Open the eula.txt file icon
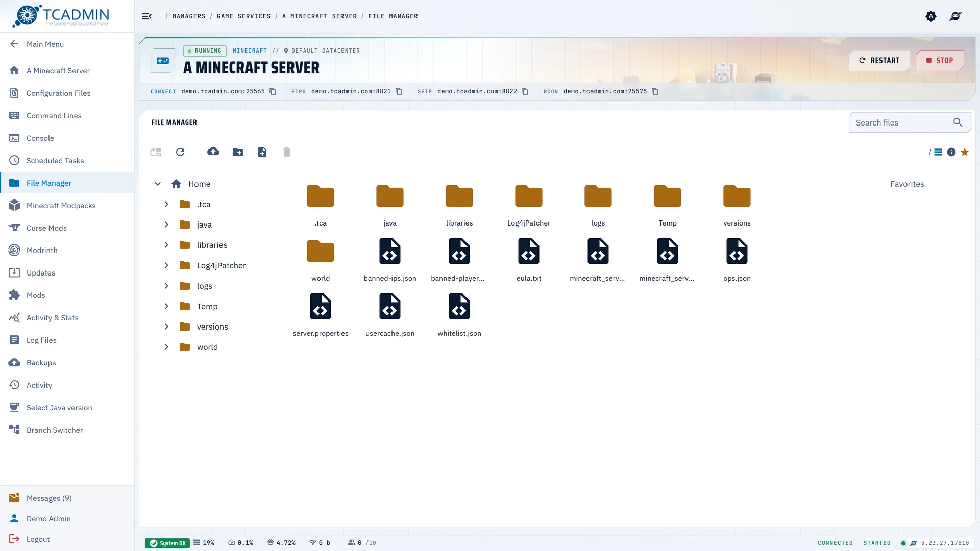 point(529,251)
